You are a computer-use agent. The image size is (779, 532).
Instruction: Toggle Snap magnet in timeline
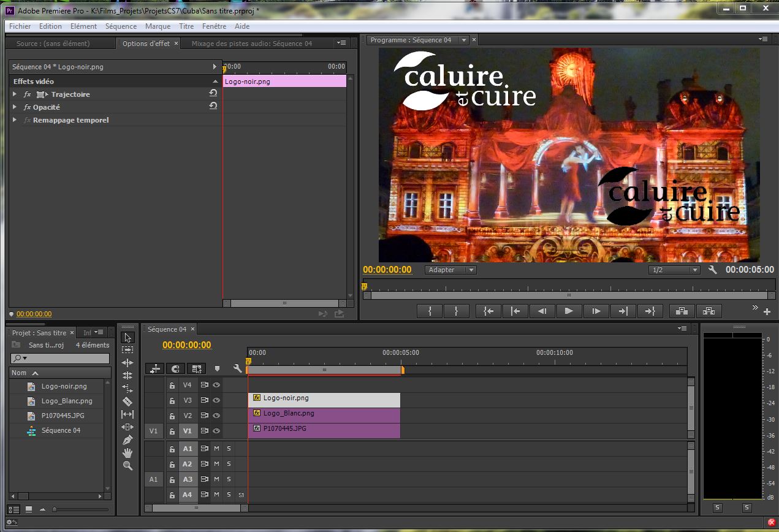tap(176, 368)
